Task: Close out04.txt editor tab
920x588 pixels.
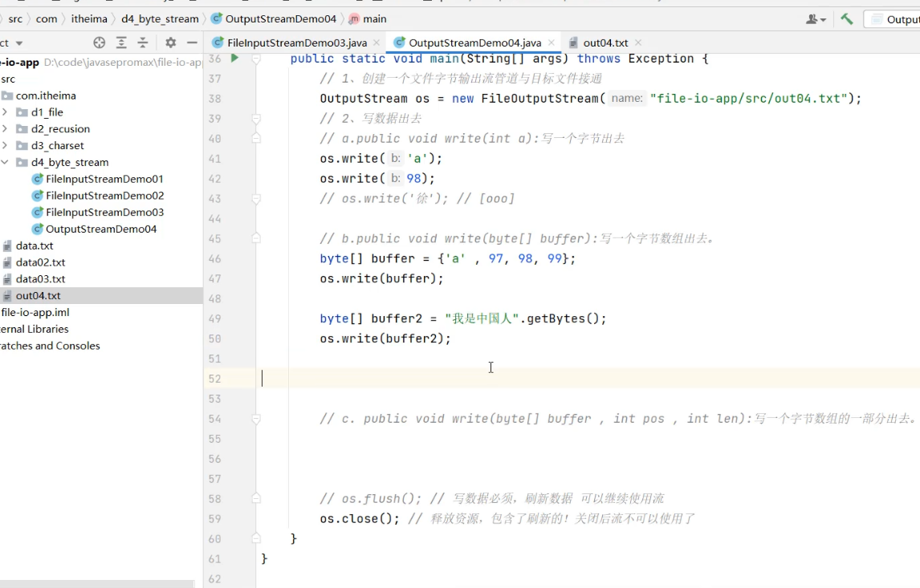Action: tap(638, 43)
